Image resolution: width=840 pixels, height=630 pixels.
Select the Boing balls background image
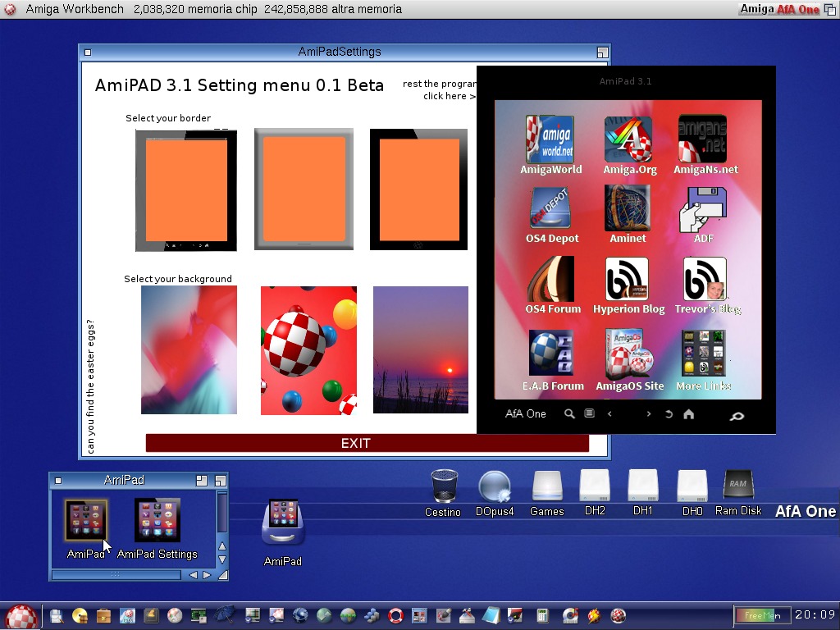308,350
